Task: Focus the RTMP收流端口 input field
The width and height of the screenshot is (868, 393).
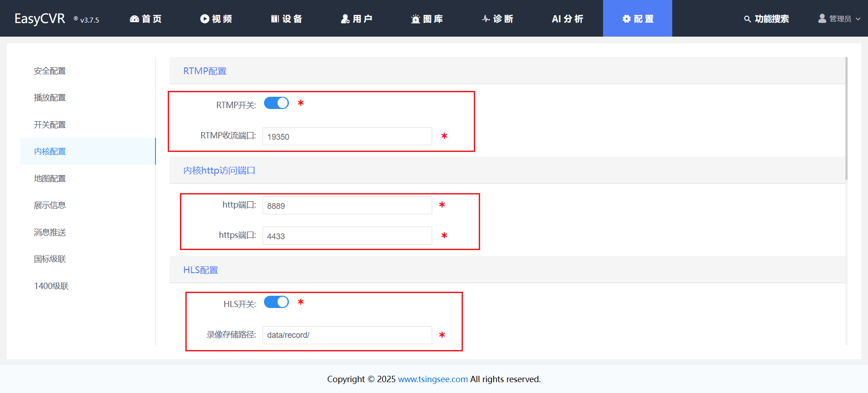Action: pyautogui.click(x=347, y=136)
